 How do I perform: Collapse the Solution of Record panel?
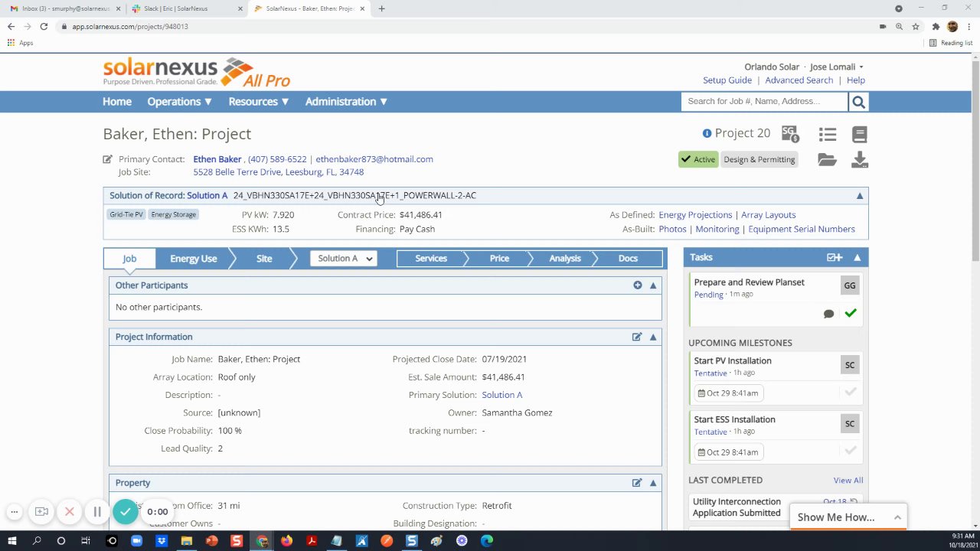[x=859, y=196]
